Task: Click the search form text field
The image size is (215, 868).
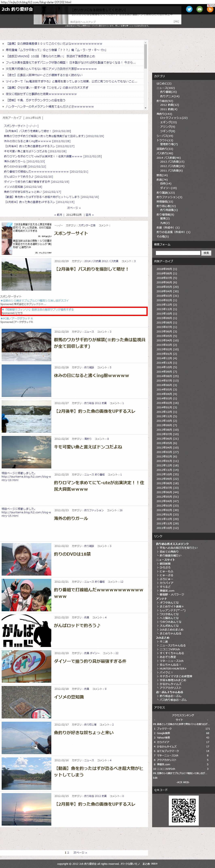Action: tap(178, 253)
